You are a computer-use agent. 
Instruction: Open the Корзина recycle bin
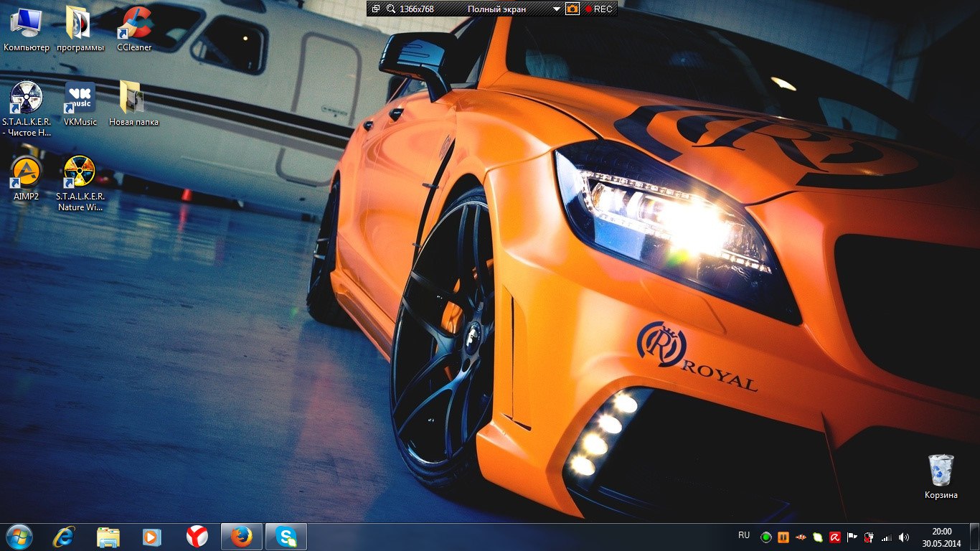click(941, 477)
